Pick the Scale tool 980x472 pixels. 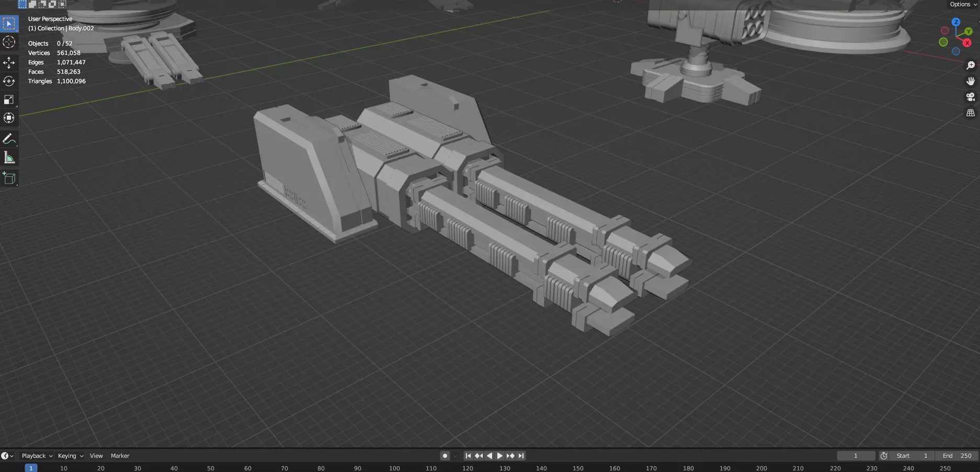tap(9, 99)
